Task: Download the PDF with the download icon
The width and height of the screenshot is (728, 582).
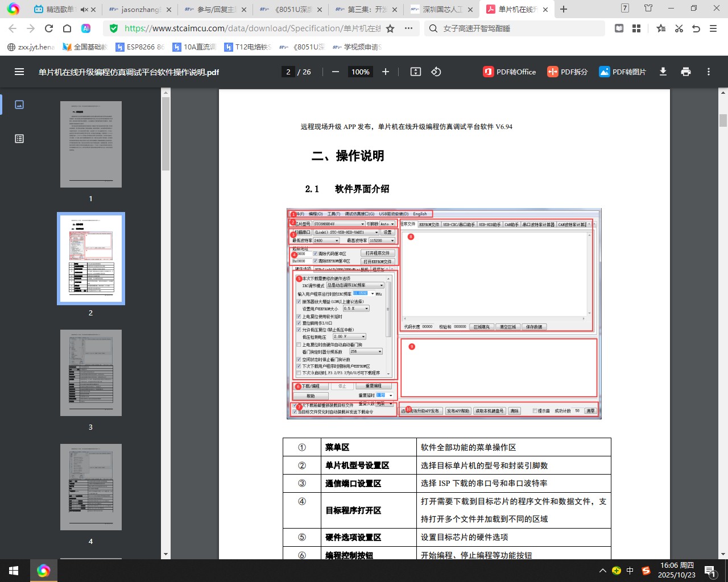Action: (x=663, y=72)
